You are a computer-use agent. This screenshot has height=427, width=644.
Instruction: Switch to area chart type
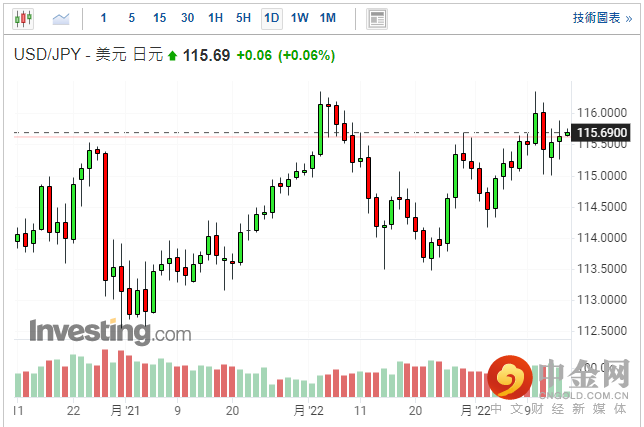tap(61, 18)
